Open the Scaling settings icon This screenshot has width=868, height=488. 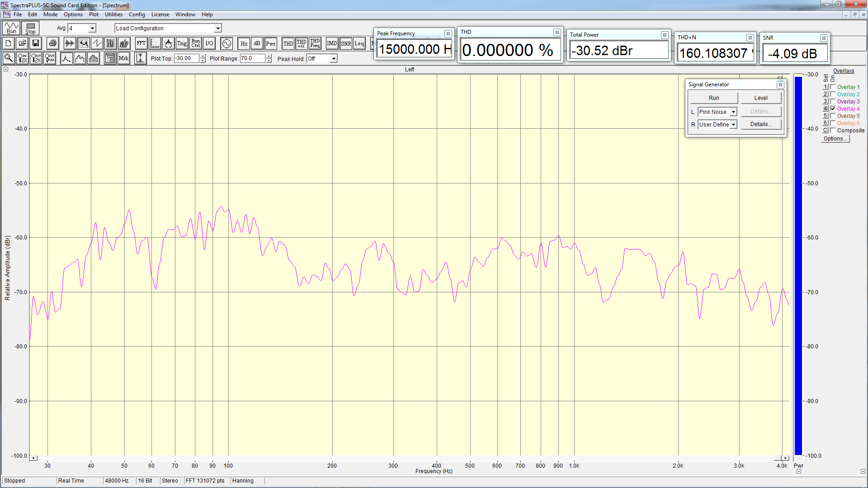pyautogui.click(x=155, y=43)
